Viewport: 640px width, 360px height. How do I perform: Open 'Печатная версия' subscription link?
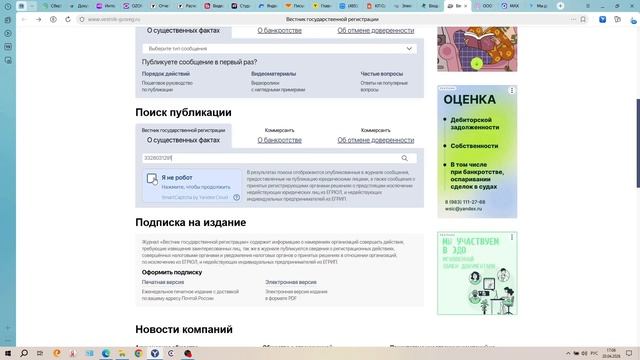(163, 282)
